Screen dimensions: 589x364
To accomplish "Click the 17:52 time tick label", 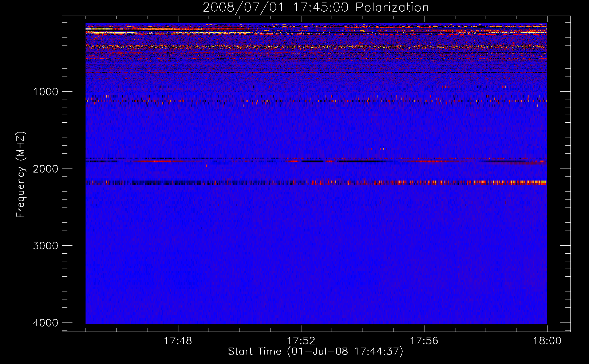I will coord(301,341).
